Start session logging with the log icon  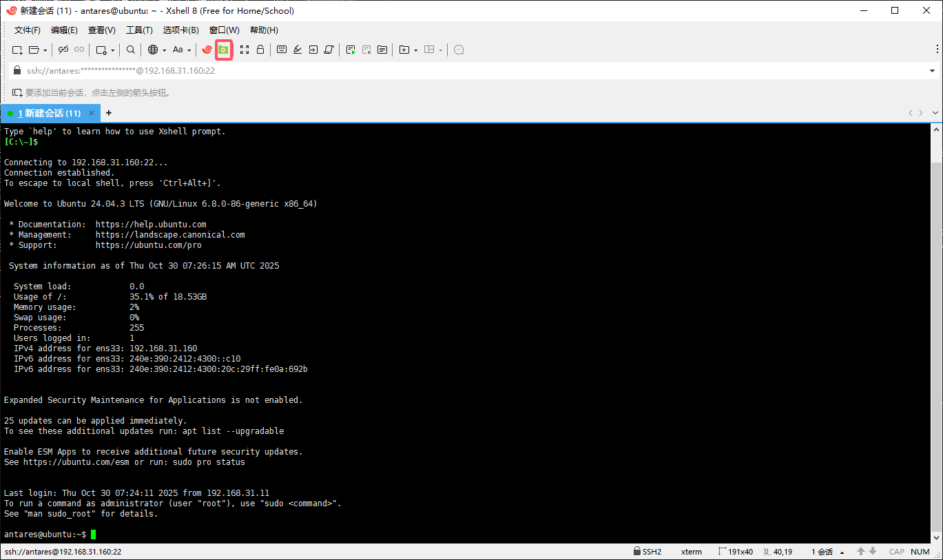349,50
